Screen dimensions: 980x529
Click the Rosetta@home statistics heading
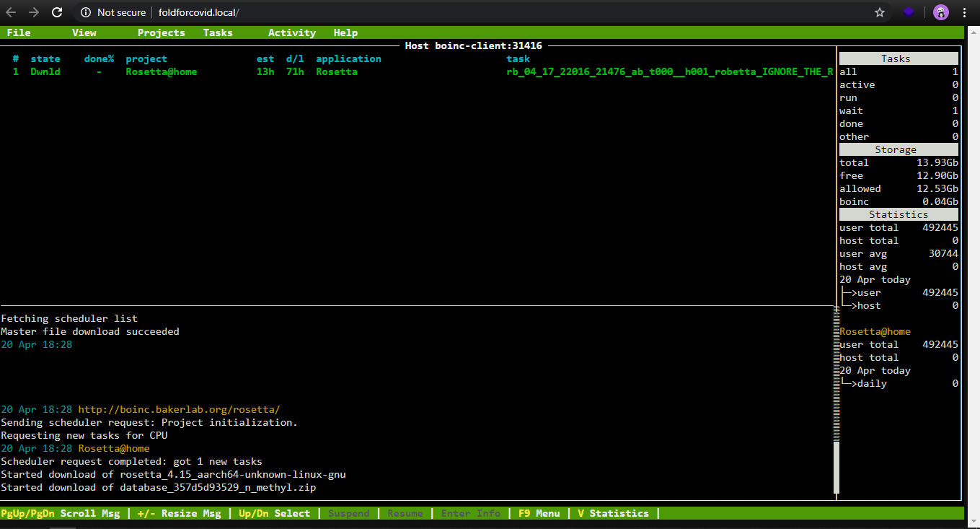click(x=875, y=331)
